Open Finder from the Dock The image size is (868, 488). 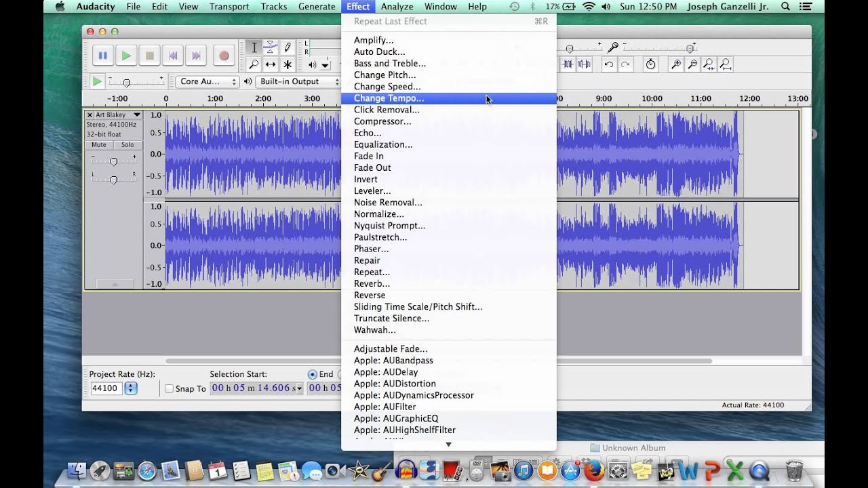click(78, 470)
